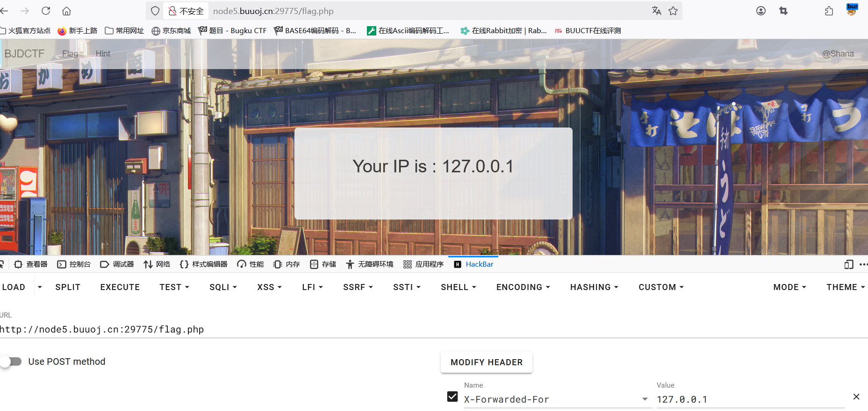Open the 应用程序 application devtools tab
868x411 pixels.
click(x=423, y=264)
